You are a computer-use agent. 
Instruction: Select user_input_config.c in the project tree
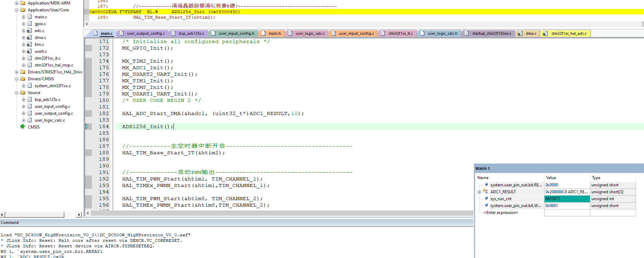(x=52, y=106)
